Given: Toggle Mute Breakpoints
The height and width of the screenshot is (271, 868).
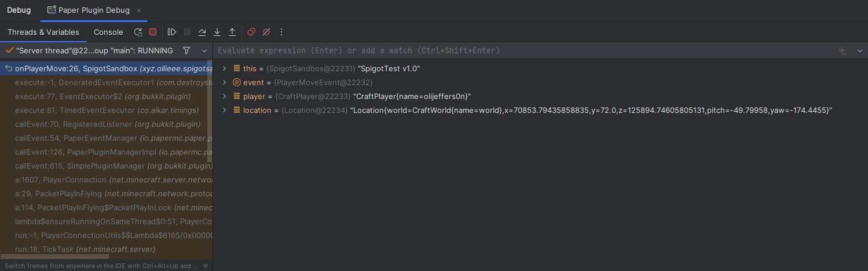Looking at the screenshot, I should 266,32.
